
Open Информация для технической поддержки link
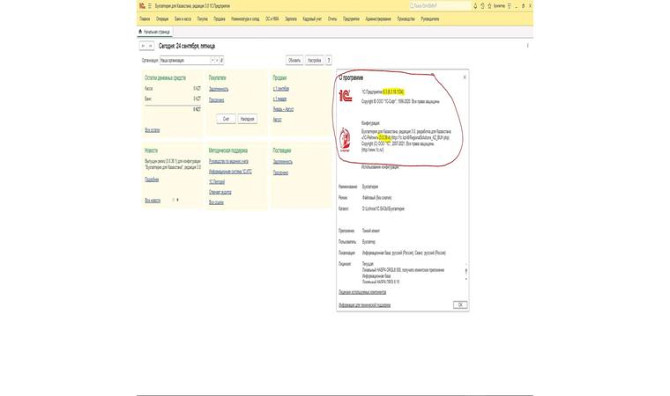(x=364, y=305)
